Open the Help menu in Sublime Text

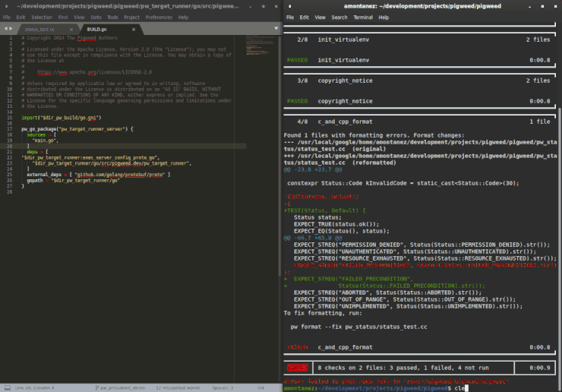183,17
